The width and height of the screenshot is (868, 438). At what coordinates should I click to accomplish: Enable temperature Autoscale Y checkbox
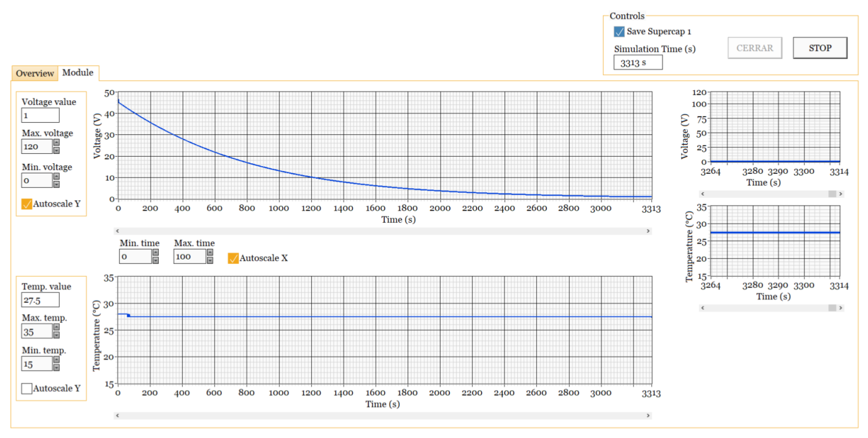coord(27,388)
